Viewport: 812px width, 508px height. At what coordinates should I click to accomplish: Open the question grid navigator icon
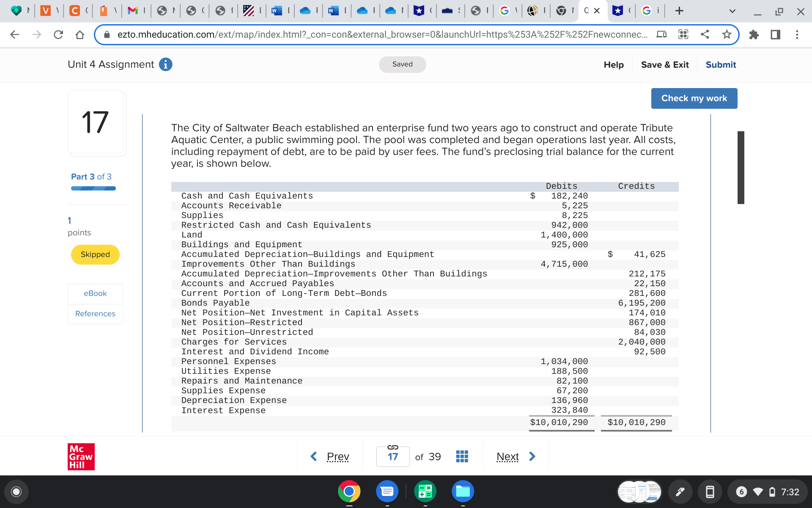pyautogui.click(x=462, y=456)
